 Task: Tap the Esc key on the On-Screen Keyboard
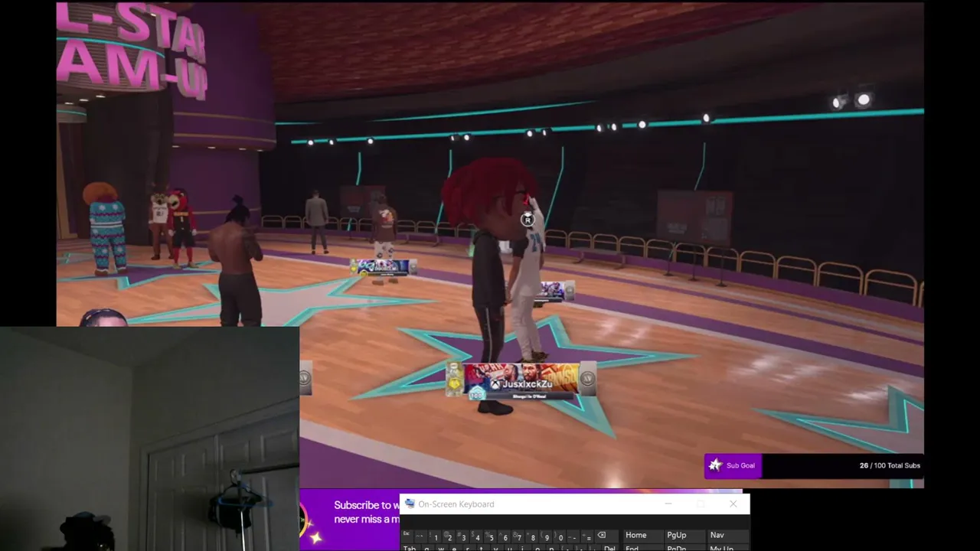coord(407,536)
